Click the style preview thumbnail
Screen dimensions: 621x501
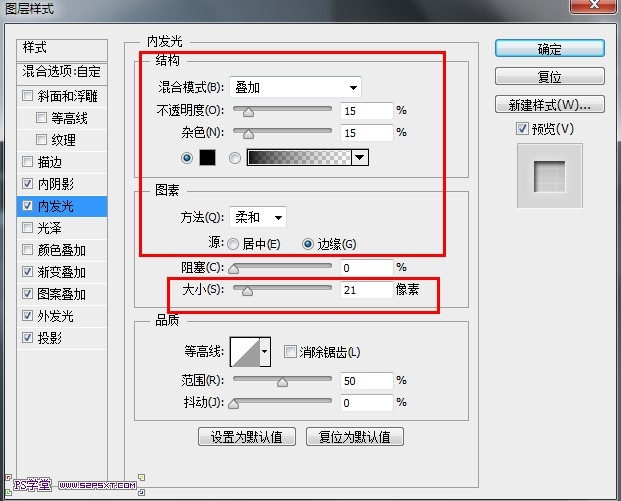[x=549, y=180]
